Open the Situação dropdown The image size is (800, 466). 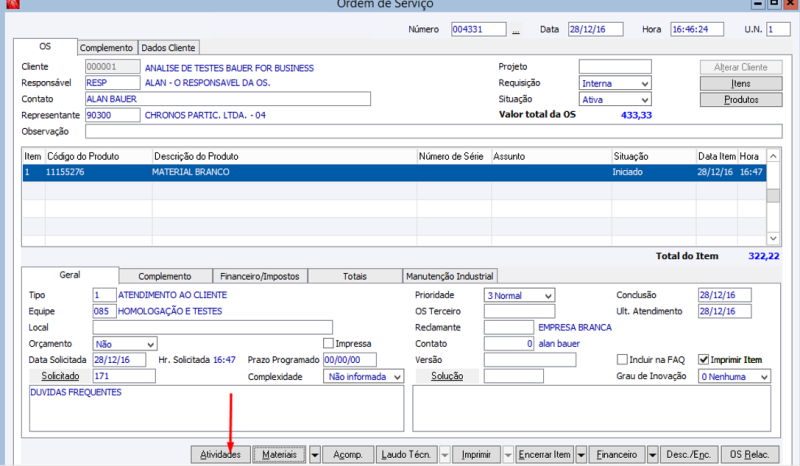(644, 100)
